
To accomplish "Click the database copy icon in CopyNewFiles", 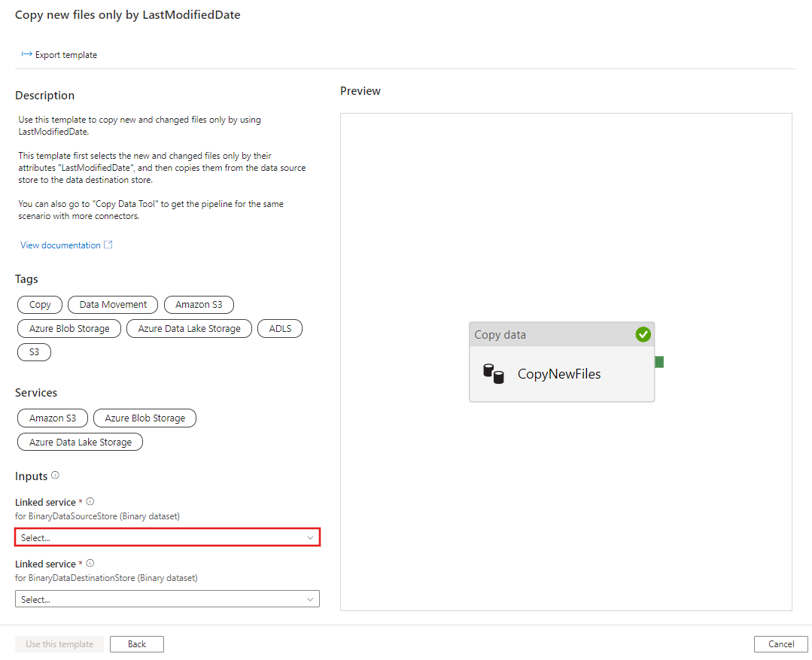I will click(493, 373).
